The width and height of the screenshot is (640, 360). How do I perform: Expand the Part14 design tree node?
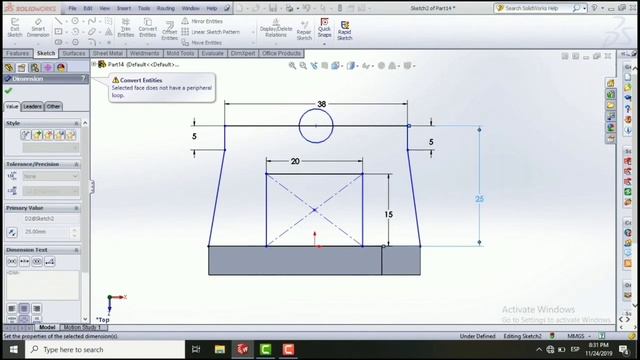point(94,64)
